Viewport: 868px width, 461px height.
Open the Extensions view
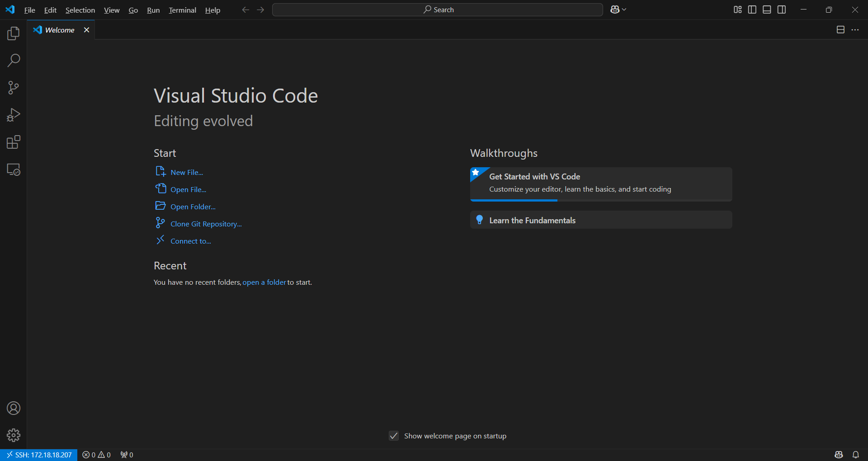tap(14, 142)
